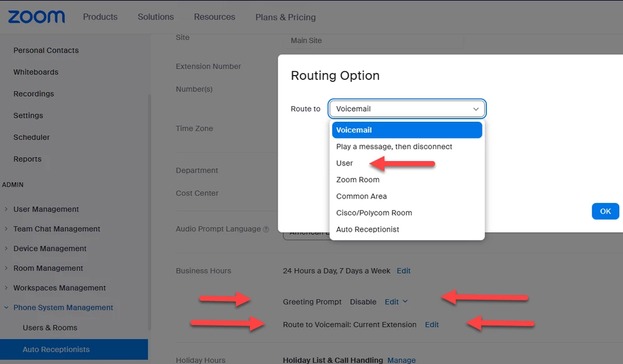Edit the Business Hours setting
The width and height of the screenshot is (623, 364).
[404, 270]
